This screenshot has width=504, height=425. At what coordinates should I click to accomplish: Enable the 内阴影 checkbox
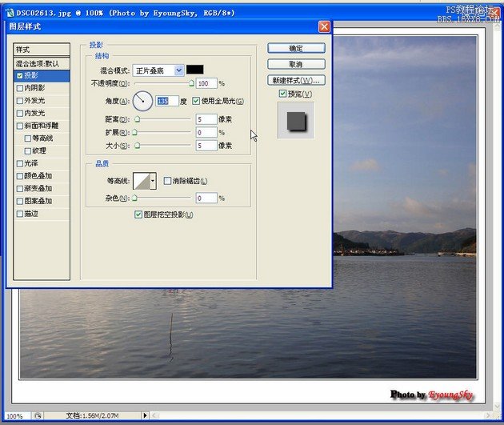tap(20, 88)
